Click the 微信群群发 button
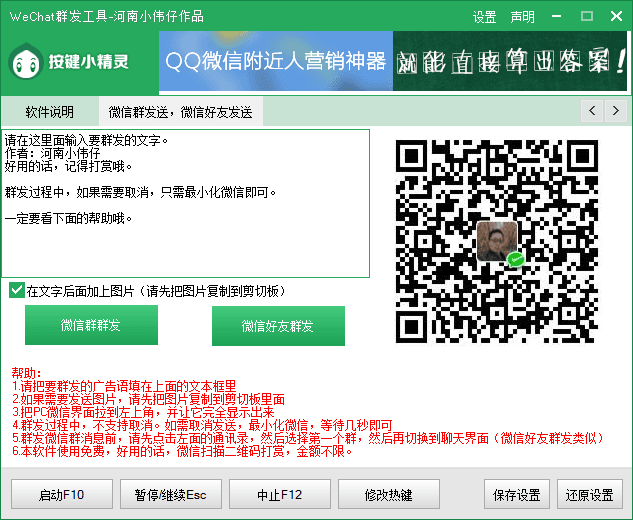Viewport: 633px width, 520px height. (x=91, y=325)
